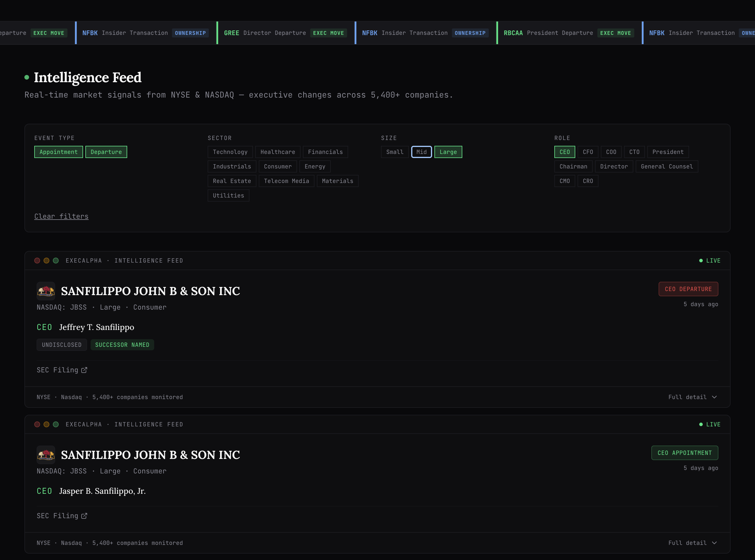Click company title in the CEO Appointment card
Screen dimensions: 755x560
[x=150, y=455]
